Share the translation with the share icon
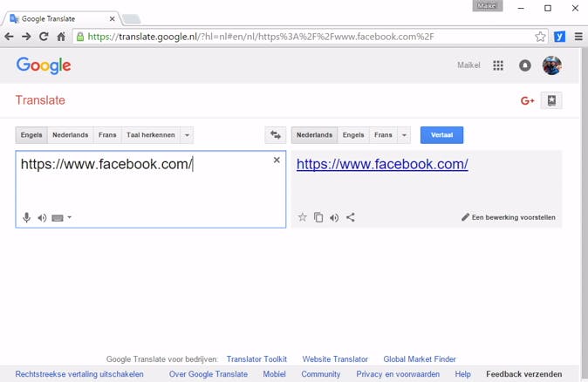 coord(350,217)
